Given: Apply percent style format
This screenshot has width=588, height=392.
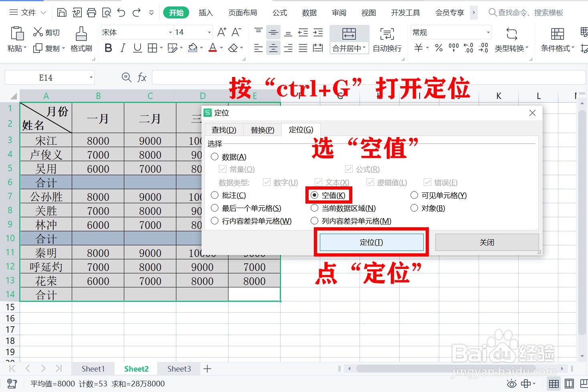Looking at the screenshot, I should pyautogui.click(x=439, y=48).
